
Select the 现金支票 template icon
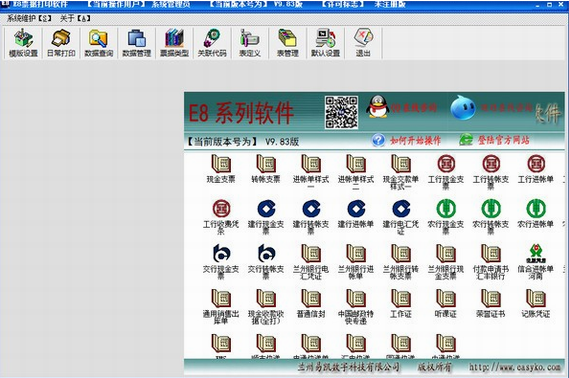point(221,168)
